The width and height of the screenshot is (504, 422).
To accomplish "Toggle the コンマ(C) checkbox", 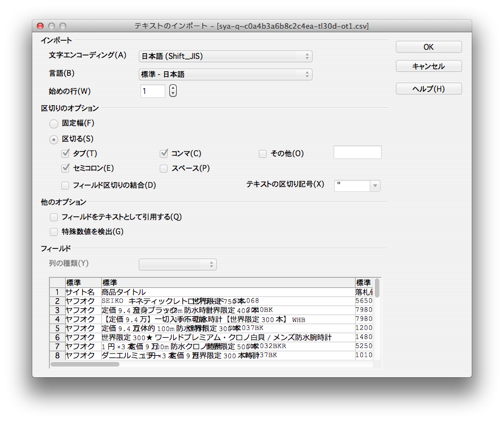I will (164, 153).
